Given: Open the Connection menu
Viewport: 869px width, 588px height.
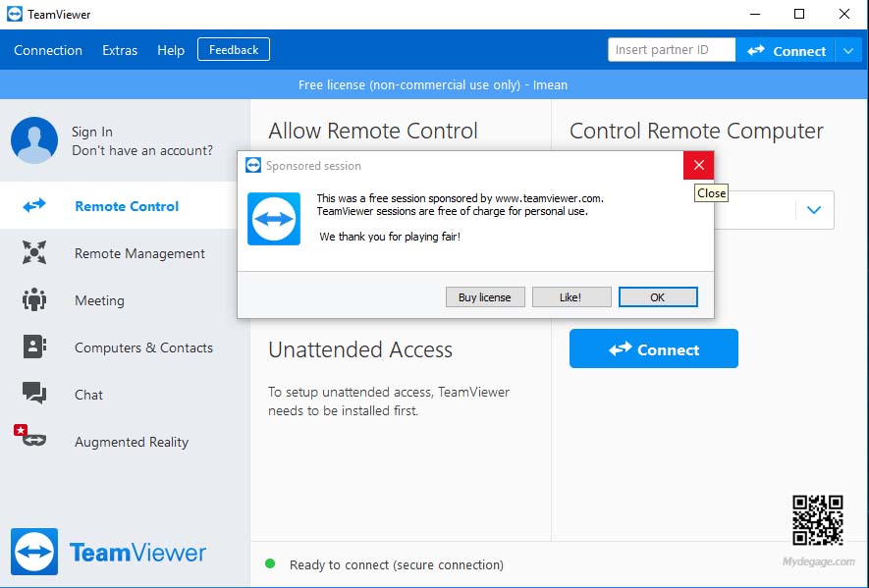Looking at the screenshot, I should point(48,50).
